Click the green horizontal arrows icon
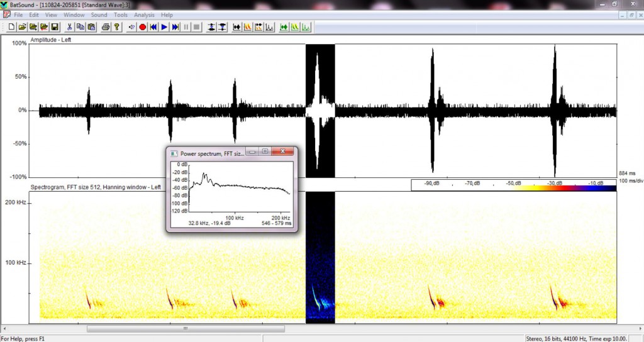644x342 pixels. click(284, 27)
